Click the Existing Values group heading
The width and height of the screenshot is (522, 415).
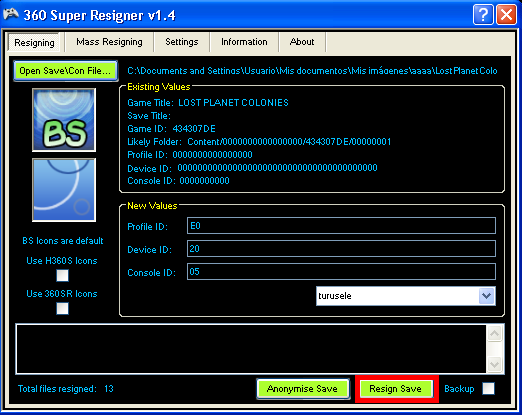pyautogui.click(x=159, y=87)
